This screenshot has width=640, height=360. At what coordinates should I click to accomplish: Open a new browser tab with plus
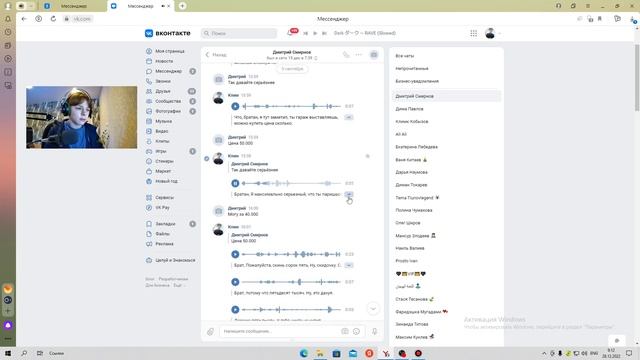pyautogui.click(x=182, y=6)
